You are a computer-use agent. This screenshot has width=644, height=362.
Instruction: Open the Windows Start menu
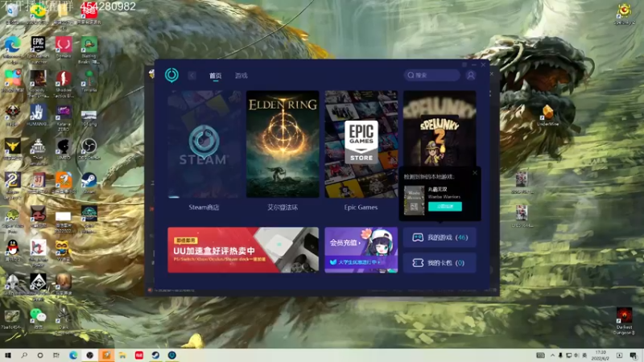pos(7,355)
